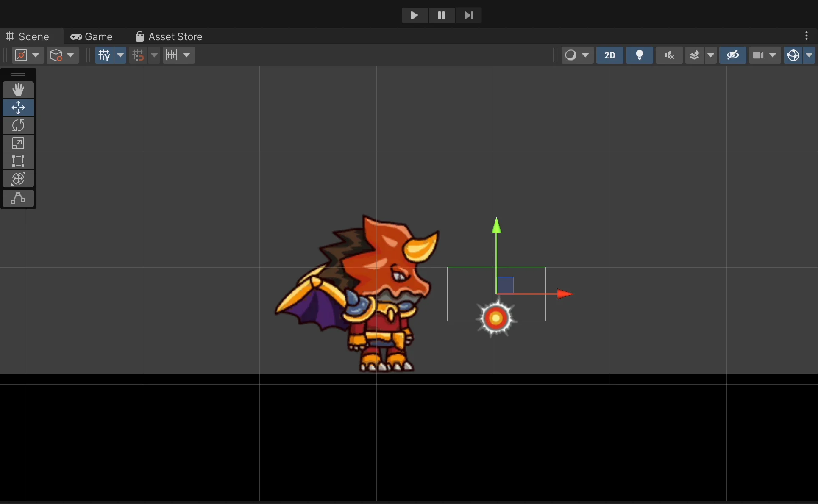The height and width of the screenshot is (504, 818).
Task: Click the Step frame button
Action: pyautogui.click(x=468, y=15)
